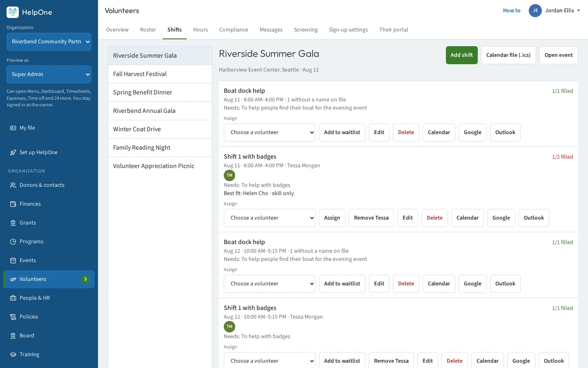The image size is (588, 368).
Task: Download Calendar file (.ics)
Action: click(x=508, y=55)
